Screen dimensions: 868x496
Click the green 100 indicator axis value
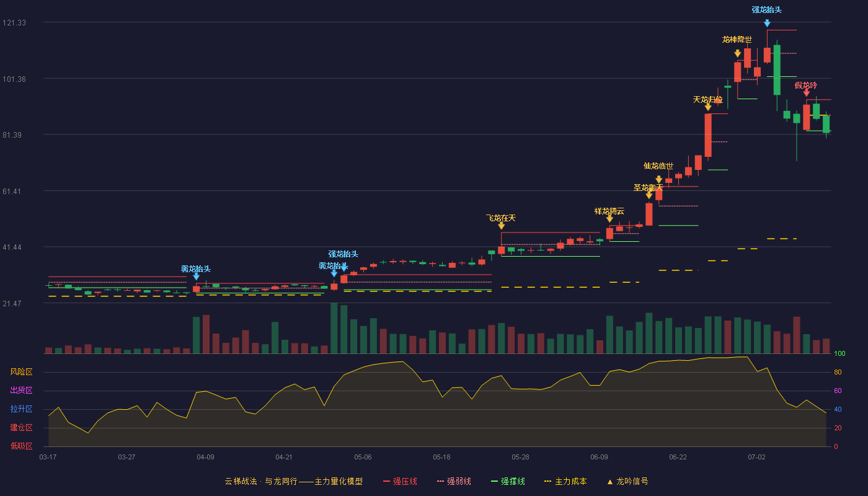(x=839, y=354)
